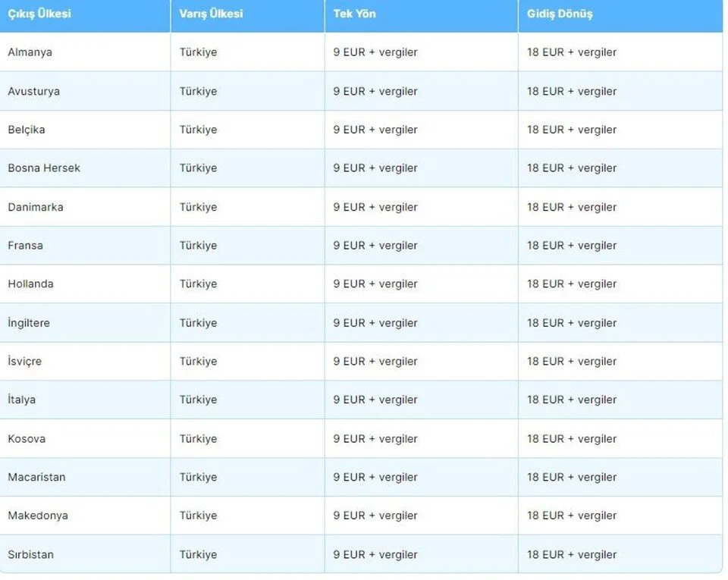Click the Çıkış Ülkesi column header
The width and height of the screenshot is (728, 580).
[39, 14]
